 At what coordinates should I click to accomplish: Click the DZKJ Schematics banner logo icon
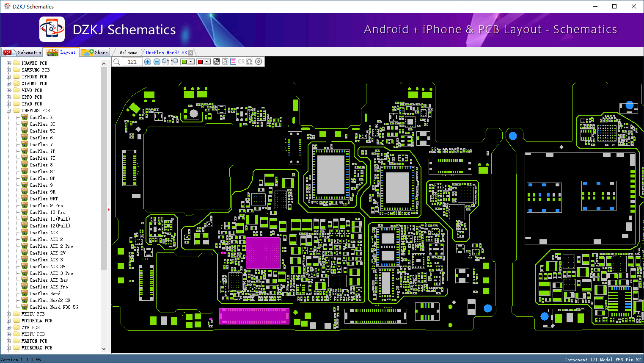(52, 29)
